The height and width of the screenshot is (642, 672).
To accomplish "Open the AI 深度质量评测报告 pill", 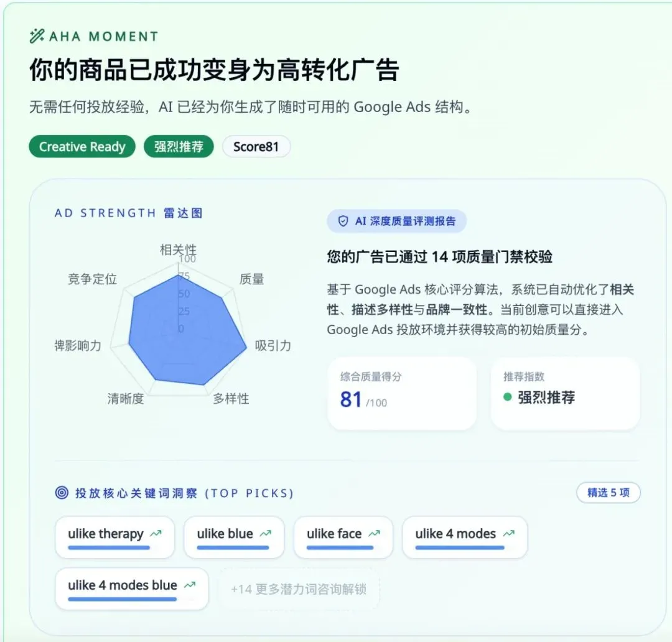I will coord(396,221).
